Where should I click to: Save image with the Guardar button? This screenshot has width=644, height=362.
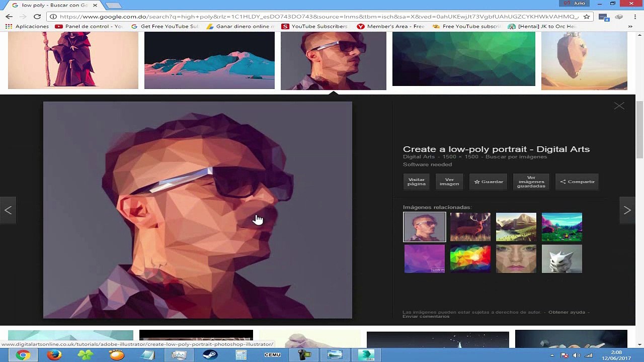tap(489, 182)
